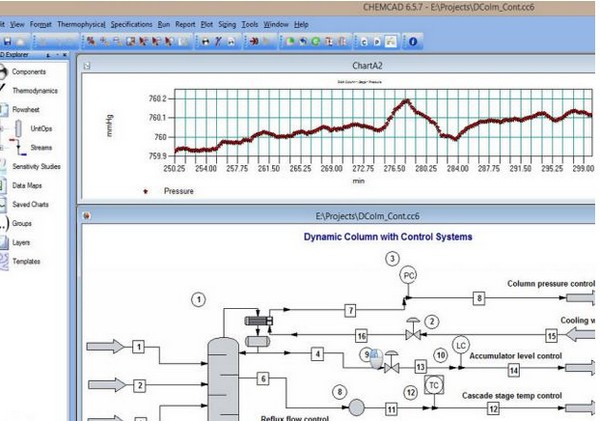
Task: Select the distillation column on flowsheet
Action: click(223, 379)
